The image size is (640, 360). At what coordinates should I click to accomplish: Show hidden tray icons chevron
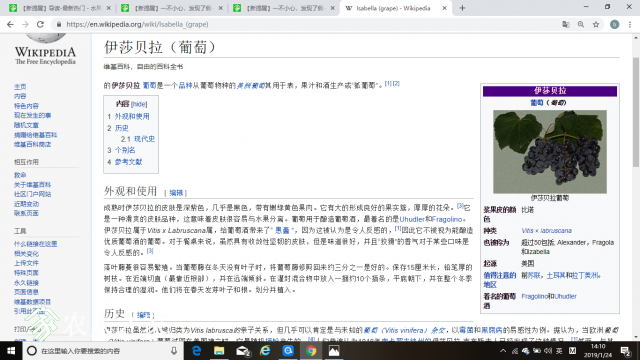(x=503, y=351)
